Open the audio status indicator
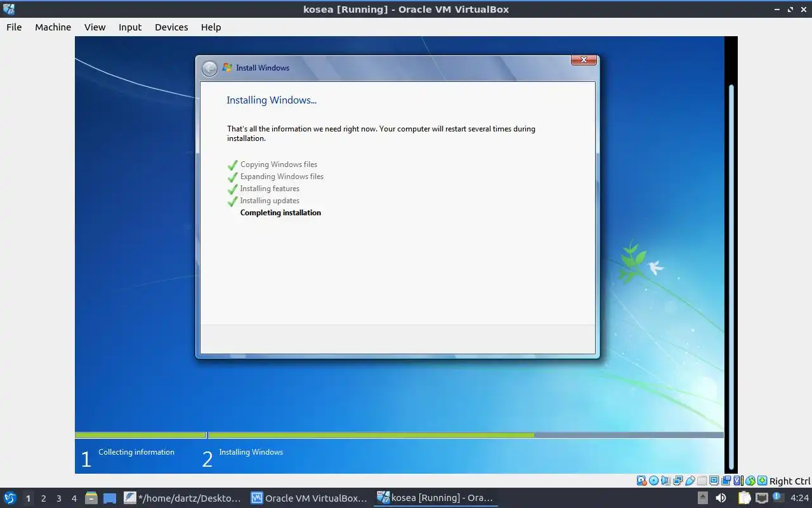 (x=665, y=481)
